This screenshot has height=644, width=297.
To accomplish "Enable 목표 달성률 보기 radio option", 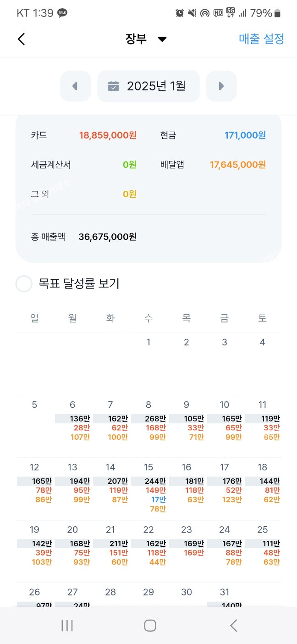I will [24, 284].
